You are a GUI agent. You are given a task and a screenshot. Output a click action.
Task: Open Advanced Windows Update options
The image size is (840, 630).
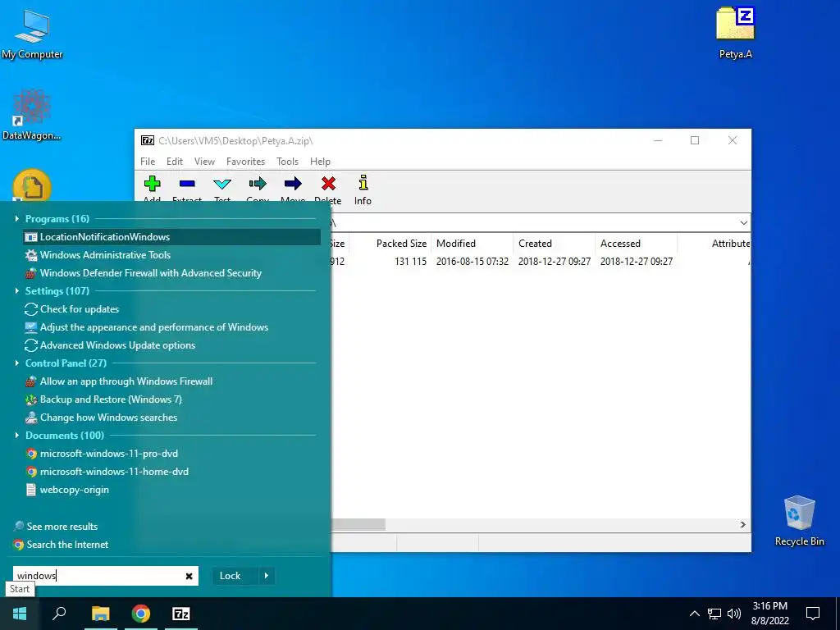(171, 345)
